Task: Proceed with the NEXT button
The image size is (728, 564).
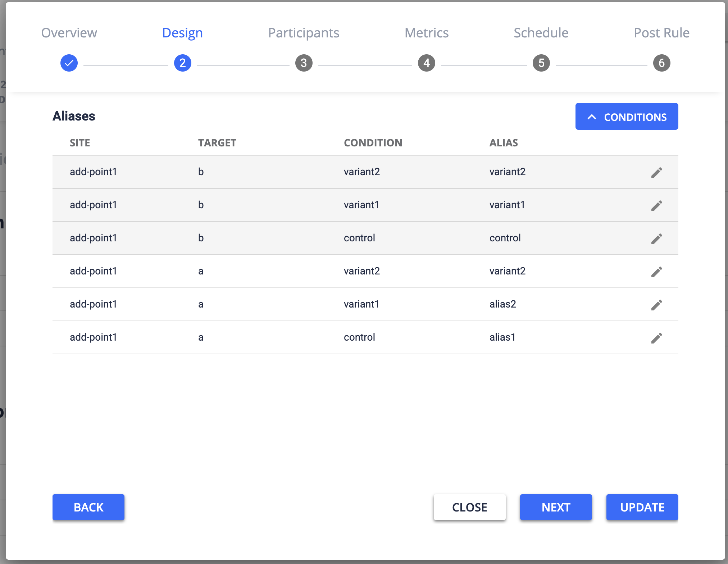Action: click(x=556, y=507)
